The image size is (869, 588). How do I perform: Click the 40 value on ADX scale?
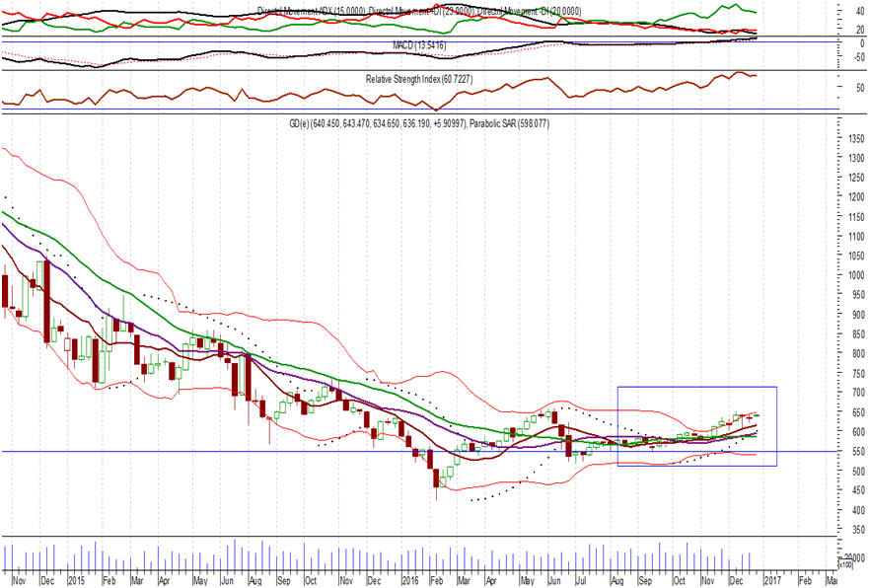coord(860,11)
